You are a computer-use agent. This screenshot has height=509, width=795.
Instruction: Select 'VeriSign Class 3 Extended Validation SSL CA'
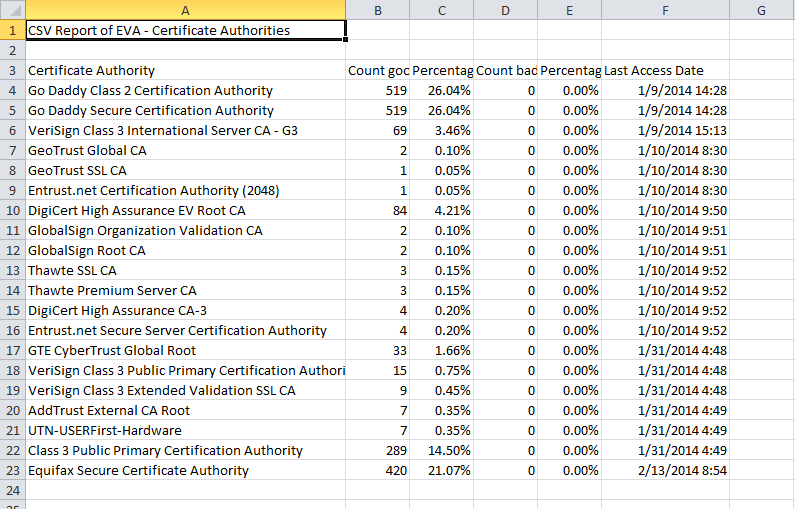(186, 390)
